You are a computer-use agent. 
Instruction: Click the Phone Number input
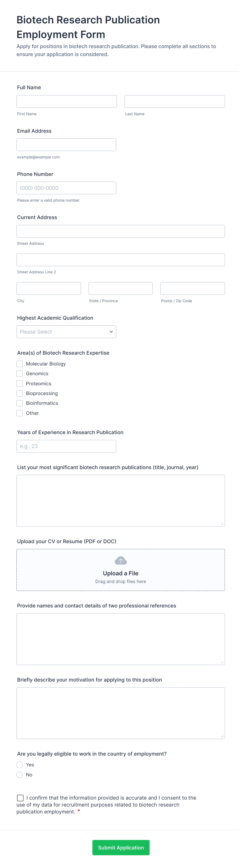click(66, 188)
